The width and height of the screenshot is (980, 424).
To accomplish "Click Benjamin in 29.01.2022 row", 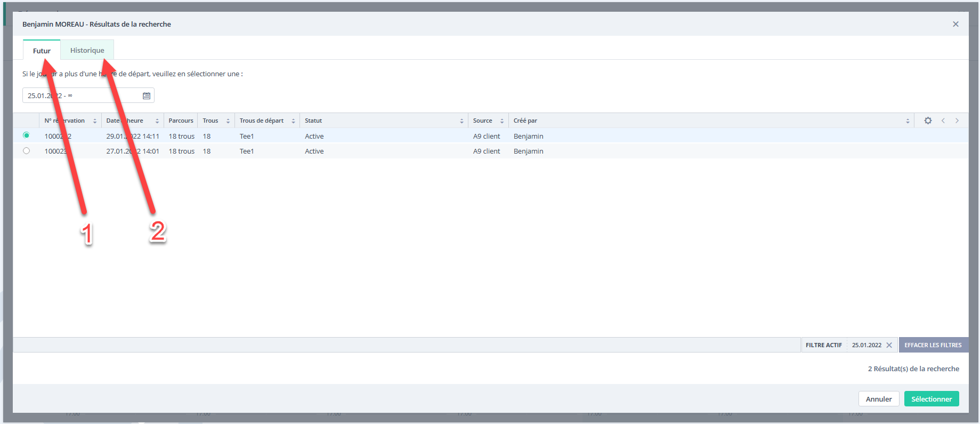I will [529, 136].
